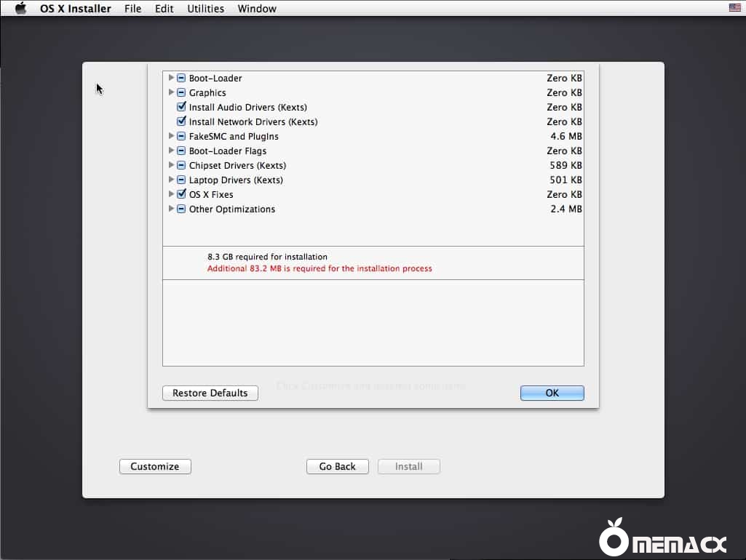Viewport: 746px width, 560px height.
Task: Toggle the Install Network Drivers checkbox
Action: 181,121
